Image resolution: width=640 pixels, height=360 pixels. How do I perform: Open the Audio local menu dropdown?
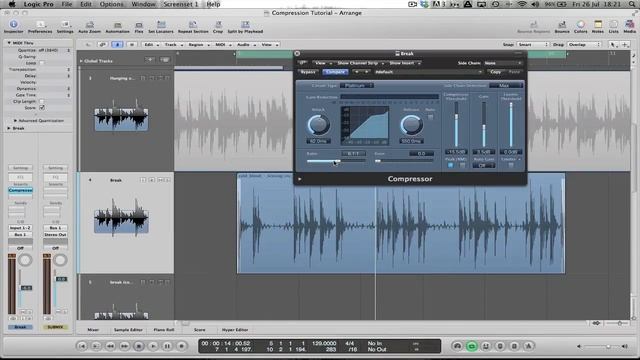245,44
